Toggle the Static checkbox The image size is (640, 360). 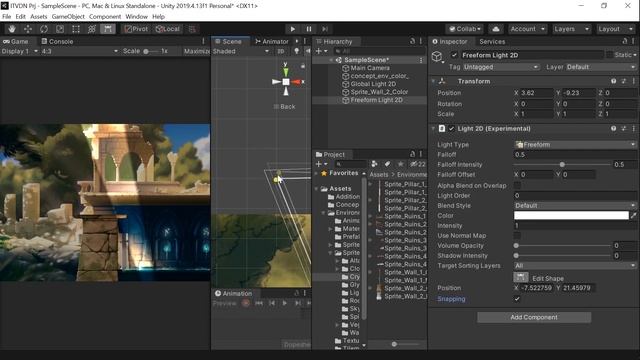tap(609, 55)
